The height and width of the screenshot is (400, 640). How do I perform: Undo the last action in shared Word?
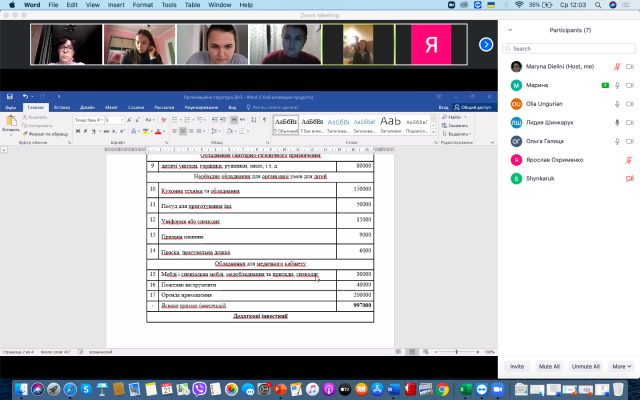(25, 97)
